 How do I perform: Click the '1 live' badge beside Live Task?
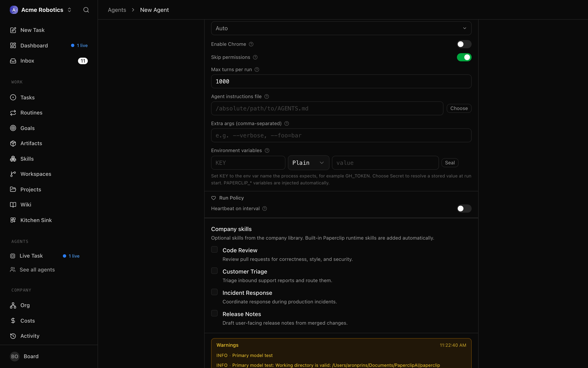pyautogui.click(x=71, y=256)
